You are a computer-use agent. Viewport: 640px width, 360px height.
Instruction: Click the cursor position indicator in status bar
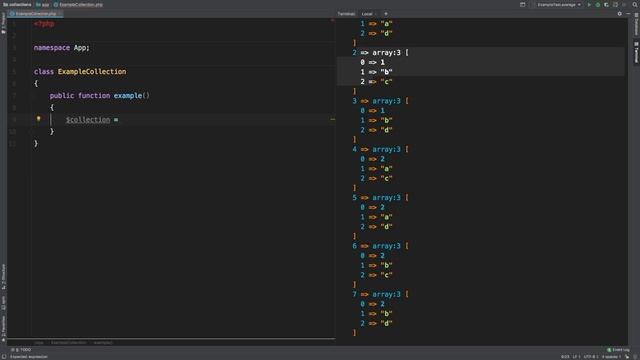point(565,356)
